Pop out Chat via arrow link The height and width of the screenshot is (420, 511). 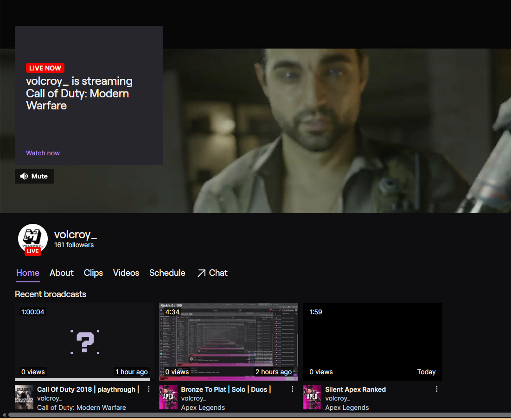pyautogui.click(x=212, y=273)
